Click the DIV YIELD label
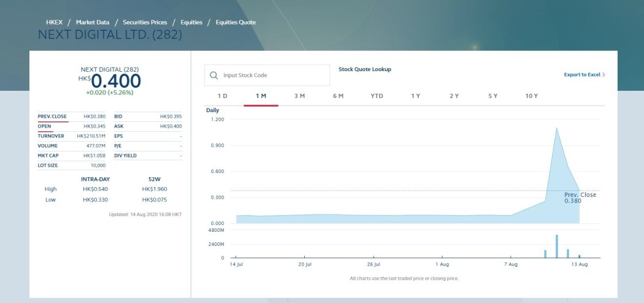644x303 pixels. click(125, 156)
